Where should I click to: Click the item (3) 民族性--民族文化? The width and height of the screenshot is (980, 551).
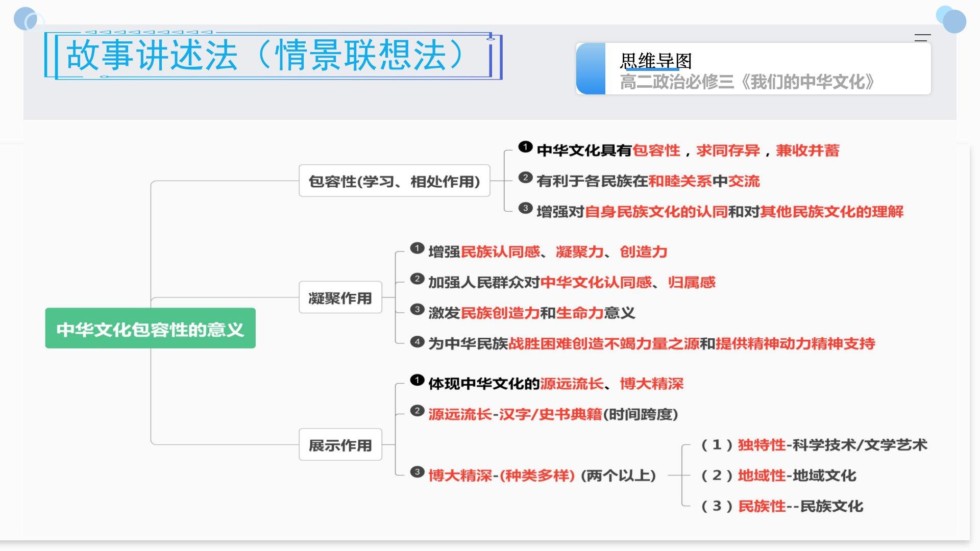pos(782,506)
